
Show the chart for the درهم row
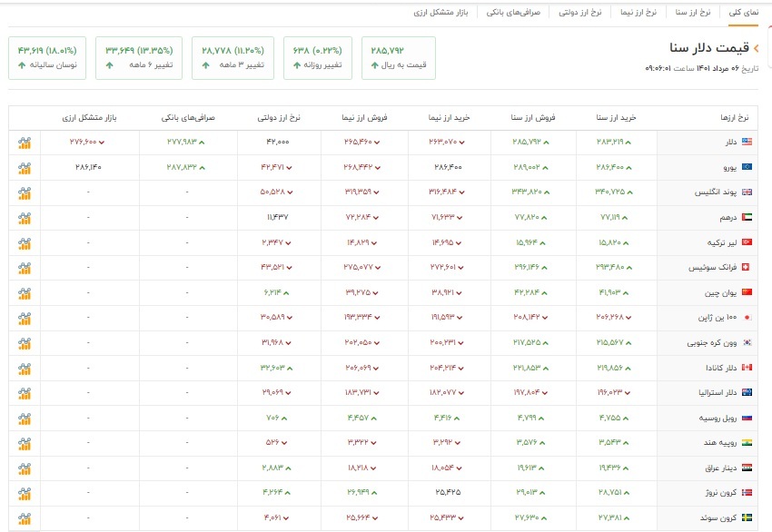(x=25, y=218)
